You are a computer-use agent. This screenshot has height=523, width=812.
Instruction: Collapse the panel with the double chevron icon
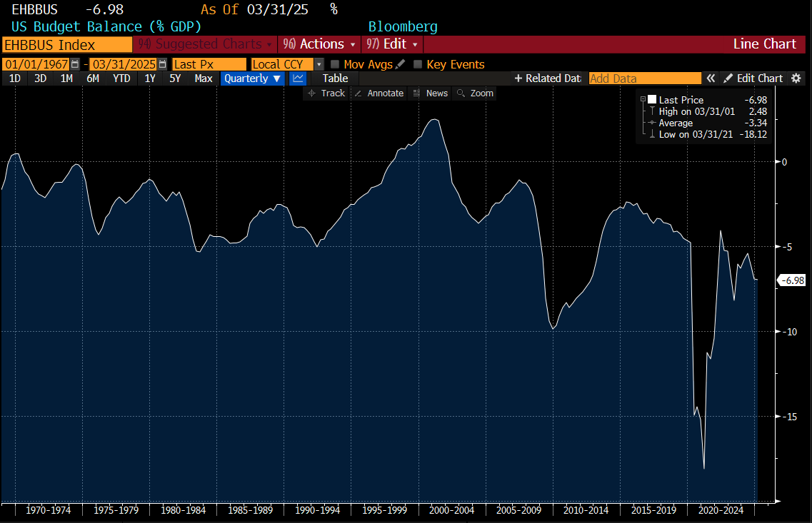tap(711, 78)
